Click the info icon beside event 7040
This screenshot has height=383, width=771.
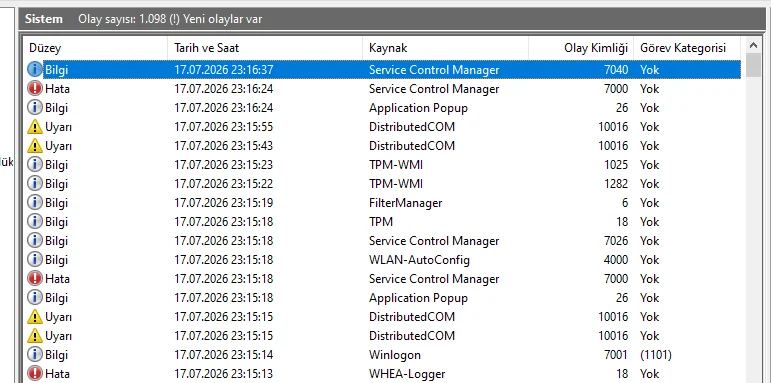(34, 70)
